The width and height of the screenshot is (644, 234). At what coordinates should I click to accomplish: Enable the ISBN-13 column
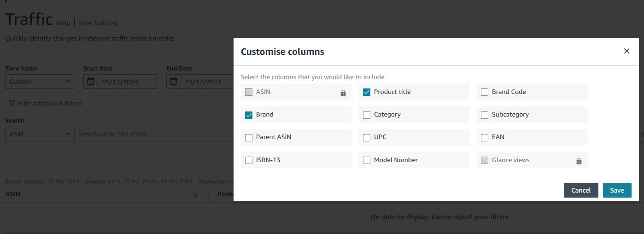point(249,160)
